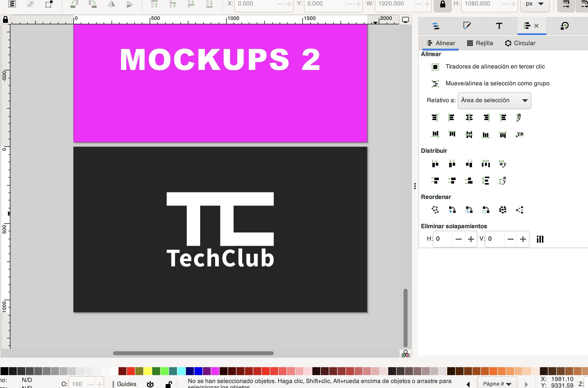Open the Layers and Objects panel icon
Viewport: 588px width, 388px height.
tap(436, 26)
